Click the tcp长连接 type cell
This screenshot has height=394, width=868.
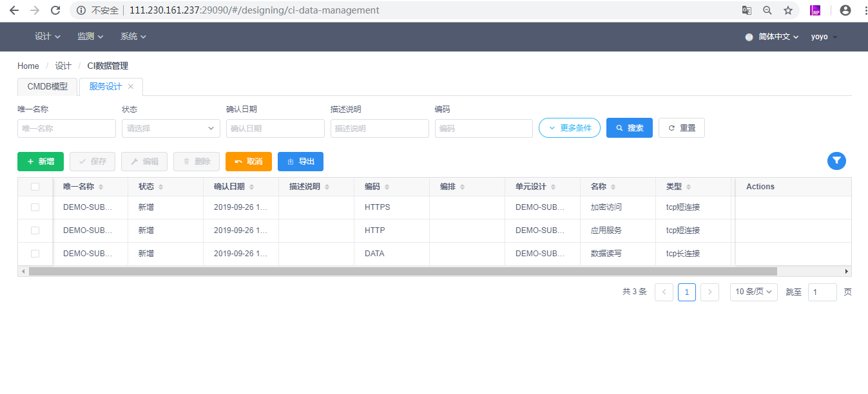point(683,254)
